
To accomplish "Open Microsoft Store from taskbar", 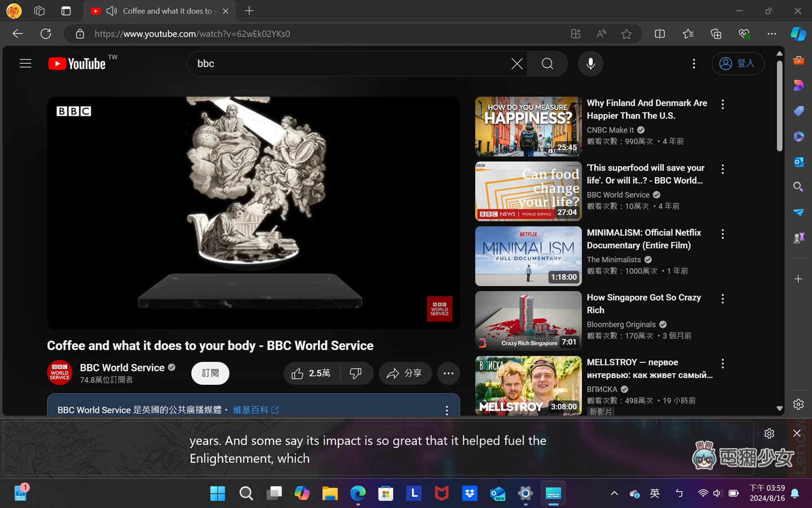I will coord(386,493).
